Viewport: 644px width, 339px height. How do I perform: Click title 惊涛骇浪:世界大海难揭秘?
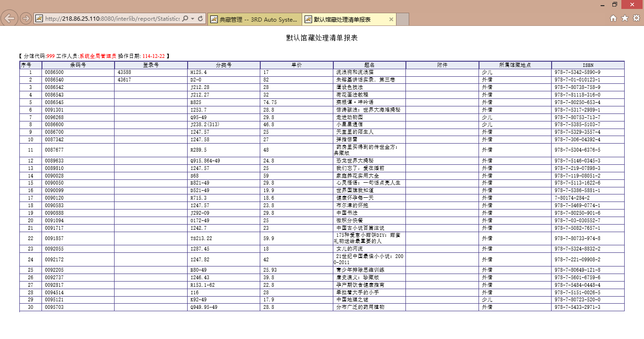tap(368, 110)
